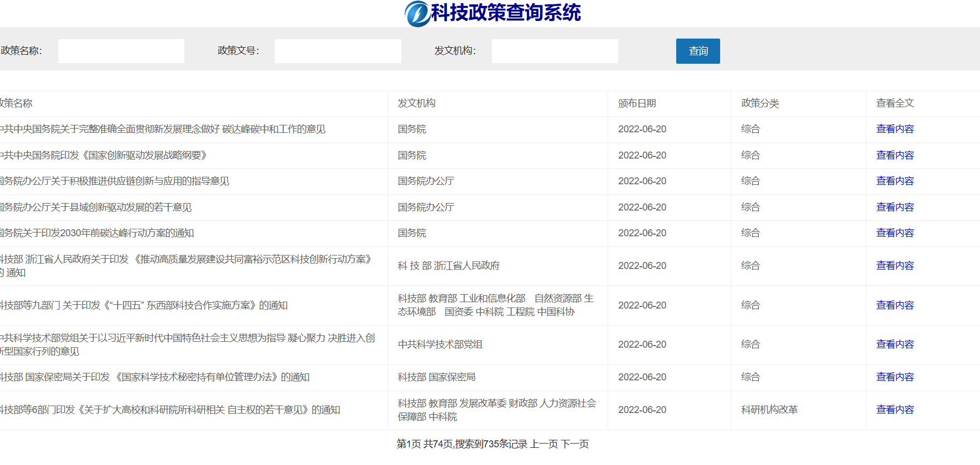Viewport: 980px width, 465px height.
Task: Click issuer cell 科技部 国家保密局
Action: (x=436, y=377)
